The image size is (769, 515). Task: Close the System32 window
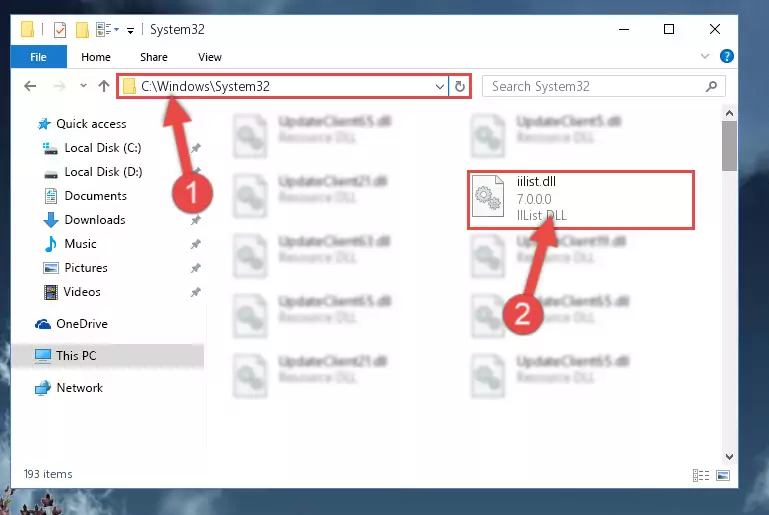pyautogui.click(x=715, y=29)
